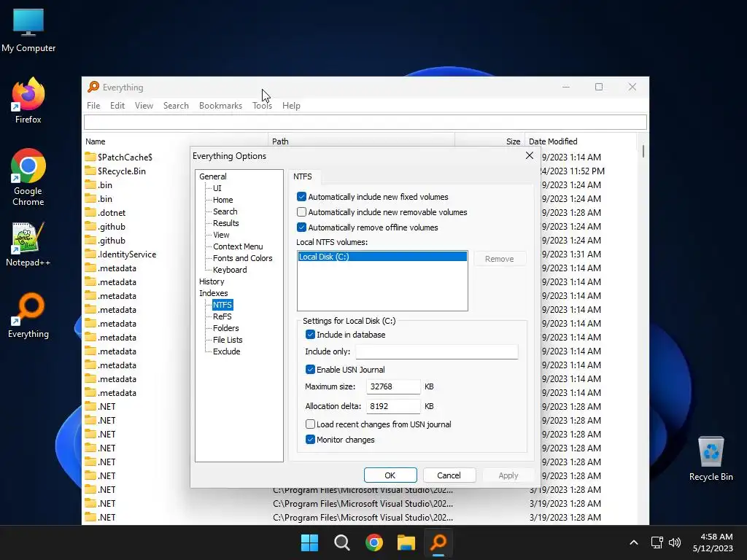Open the Help menu
Image resolution: width=747 pixels, height=560 pixels.
click(x=291, y=105)
